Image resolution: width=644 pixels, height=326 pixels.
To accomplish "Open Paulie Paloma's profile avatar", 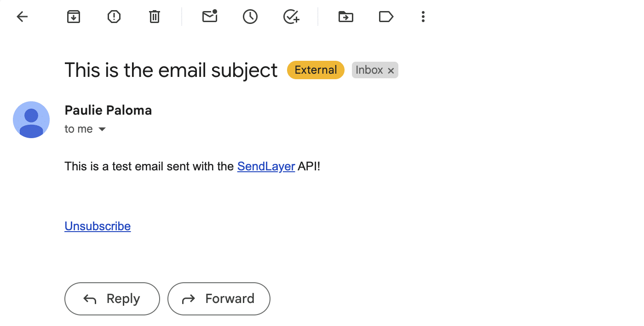I will (x=31, y=120).
